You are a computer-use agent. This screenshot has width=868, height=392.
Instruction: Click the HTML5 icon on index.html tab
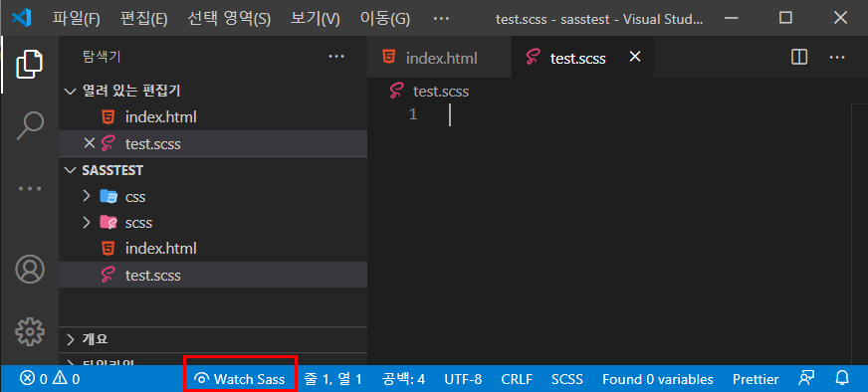[x=390, y=57]
